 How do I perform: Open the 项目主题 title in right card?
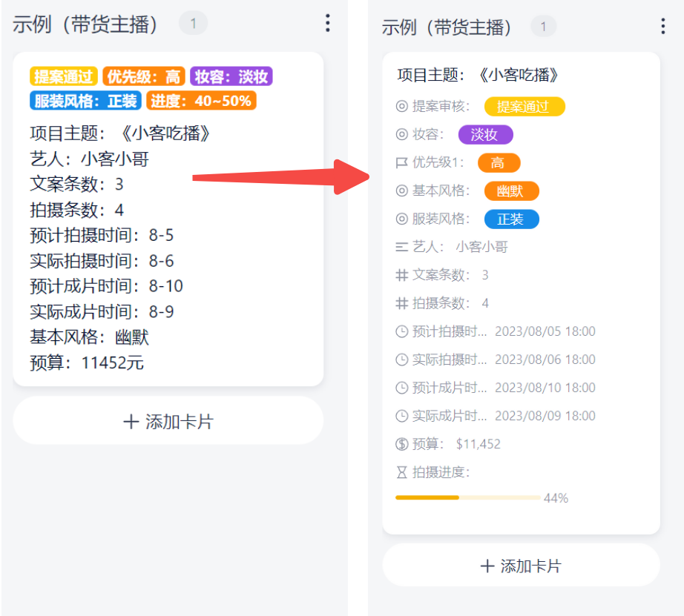point(478,75)
